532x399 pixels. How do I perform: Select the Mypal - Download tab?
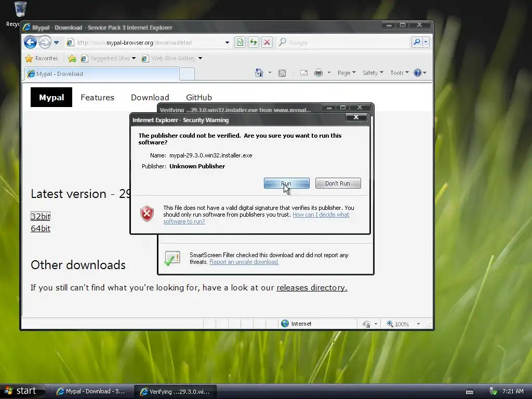click(x=101, y=74)
